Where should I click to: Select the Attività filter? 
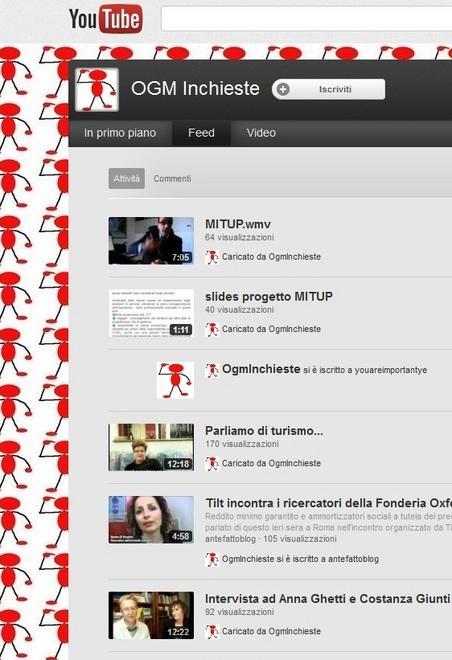point(127,178)
